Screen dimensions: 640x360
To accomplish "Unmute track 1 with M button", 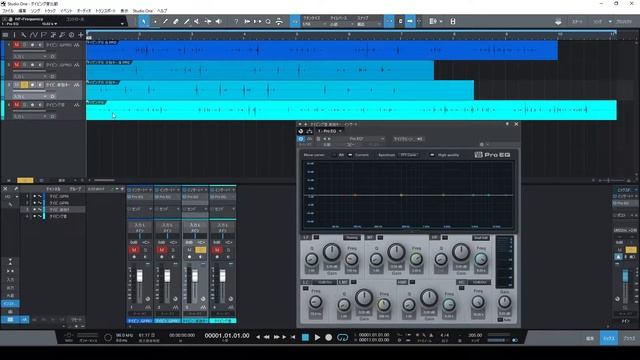I will click(17, 45).
